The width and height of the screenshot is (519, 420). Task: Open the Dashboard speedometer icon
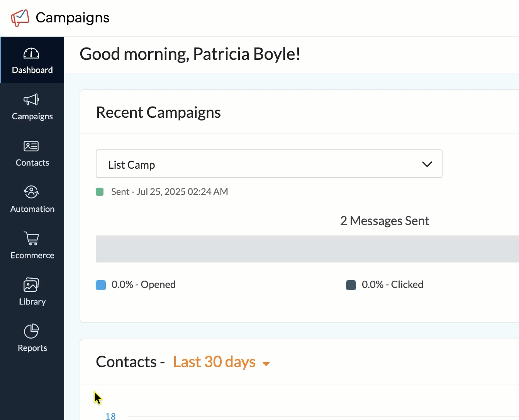(x=31, y=53)
